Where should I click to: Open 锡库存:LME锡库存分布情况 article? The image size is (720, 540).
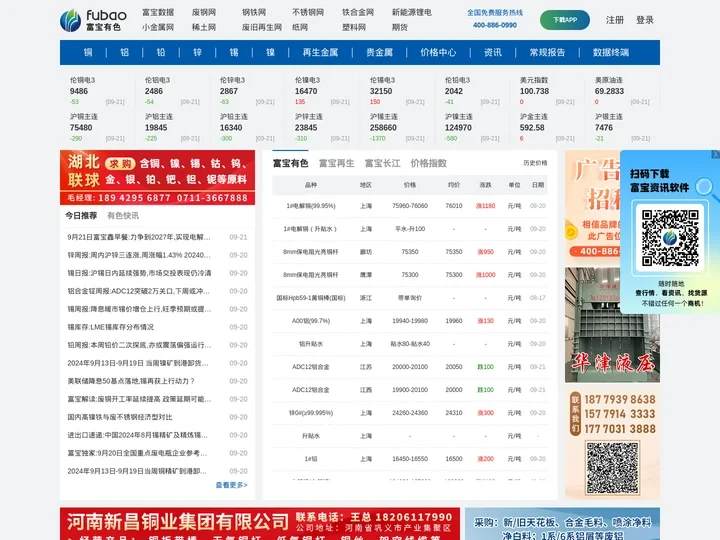[111, 327]
